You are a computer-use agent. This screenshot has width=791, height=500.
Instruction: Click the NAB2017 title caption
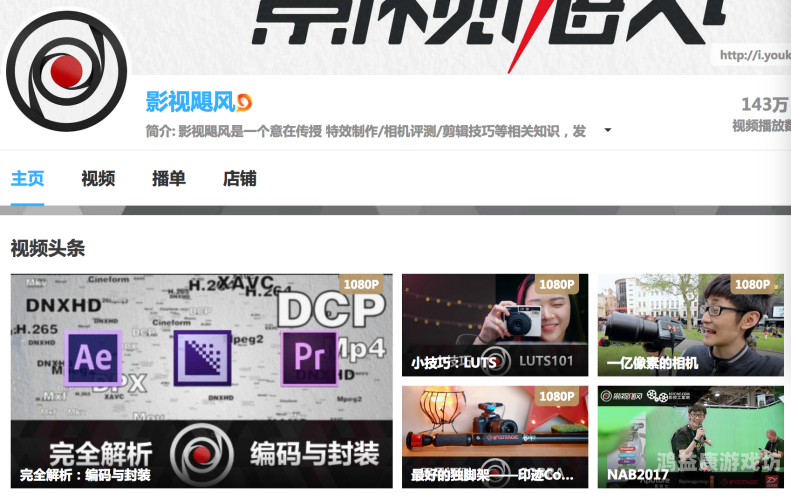point(638,475)
